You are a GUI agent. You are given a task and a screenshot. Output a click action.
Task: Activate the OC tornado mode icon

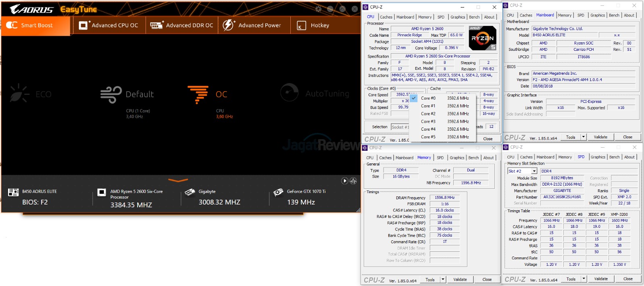tap(198, 94)
